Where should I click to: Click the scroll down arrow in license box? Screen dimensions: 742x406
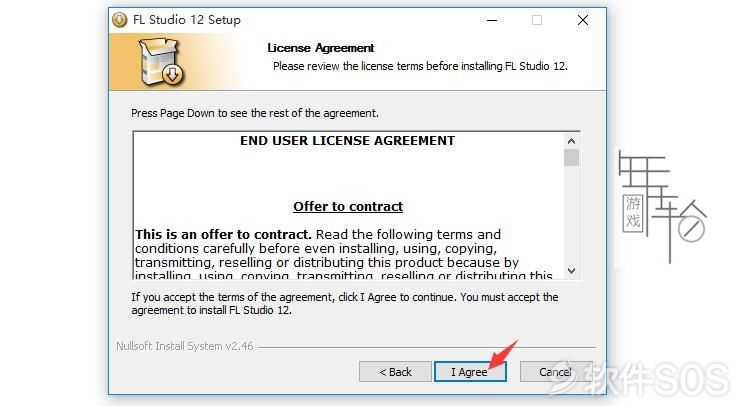571,271
